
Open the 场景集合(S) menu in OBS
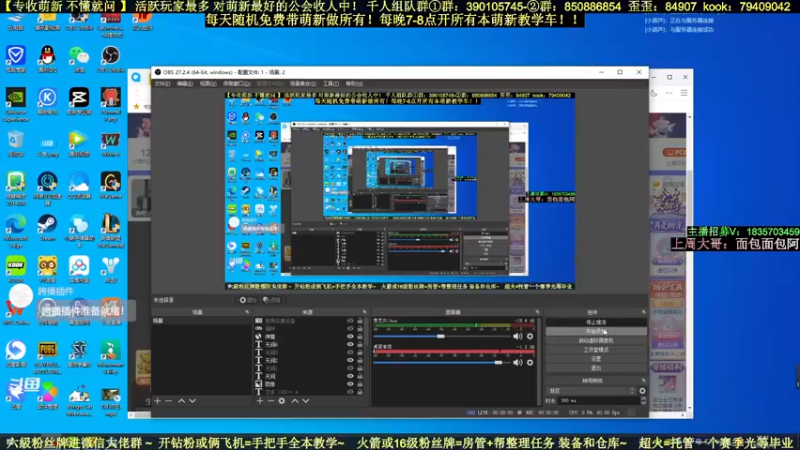coord(303,84)
